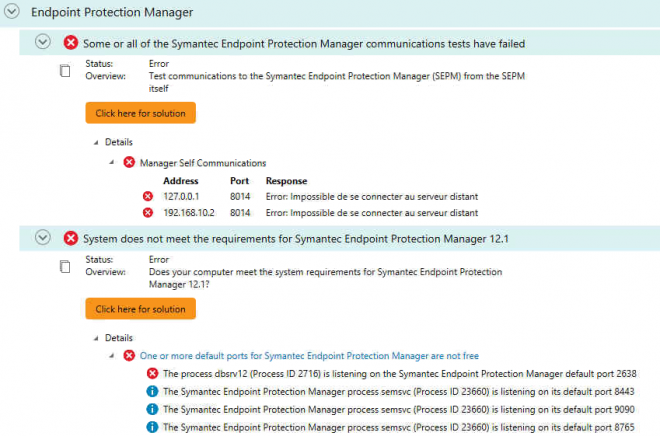Click the solution button for the communications test failure

point(141,113)
